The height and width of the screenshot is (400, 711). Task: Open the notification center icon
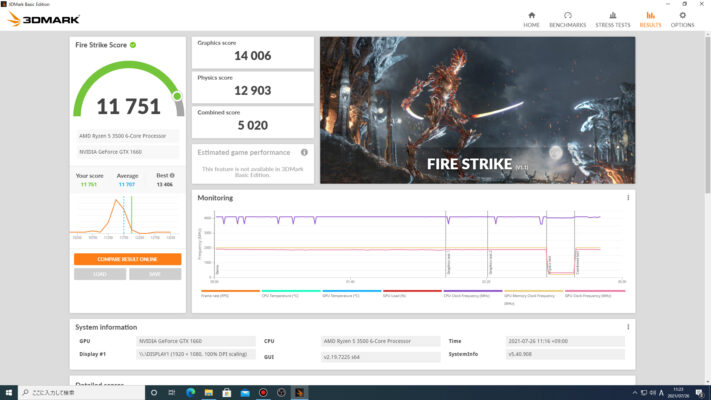pos(700,393)
